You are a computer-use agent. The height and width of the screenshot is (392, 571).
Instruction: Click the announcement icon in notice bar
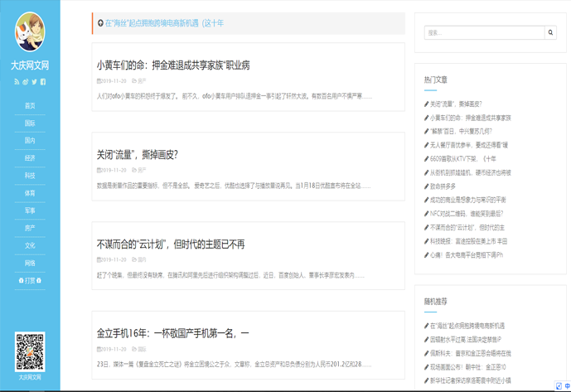[100, 23]
